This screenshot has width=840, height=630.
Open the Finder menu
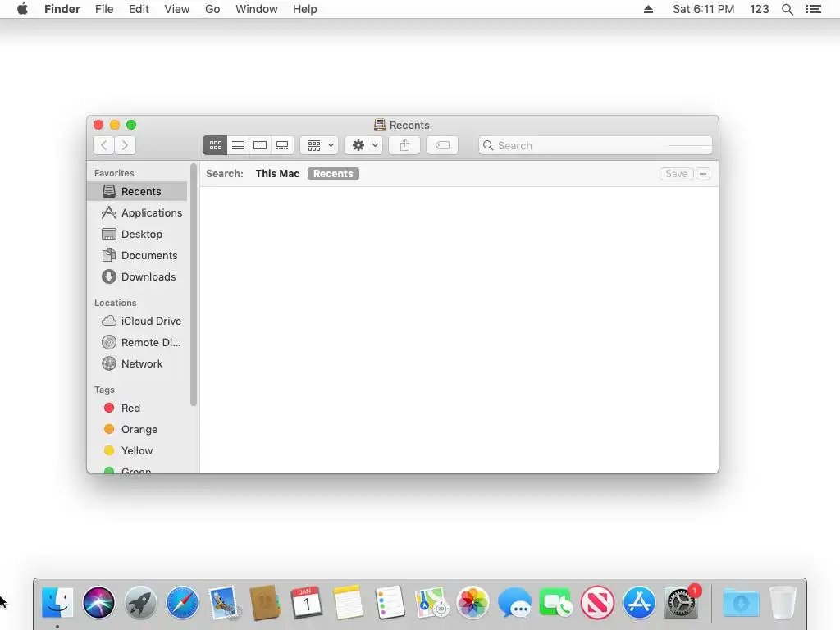(62, 9)
